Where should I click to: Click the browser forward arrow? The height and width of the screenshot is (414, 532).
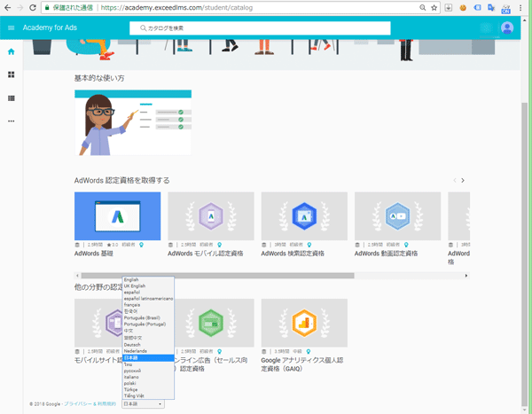click(20, 7)
